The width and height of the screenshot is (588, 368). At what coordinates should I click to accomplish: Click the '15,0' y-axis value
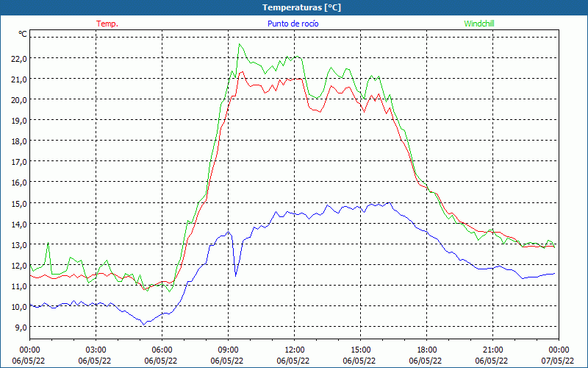tap(20, 203)
